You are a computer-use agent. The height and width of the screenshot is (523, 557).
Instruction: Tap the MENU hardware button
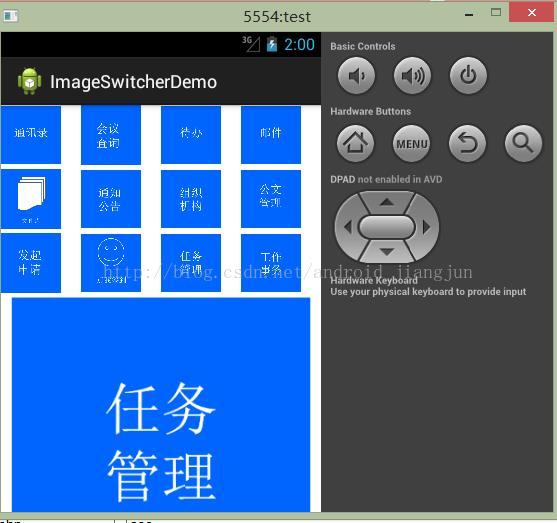point(411,143)
